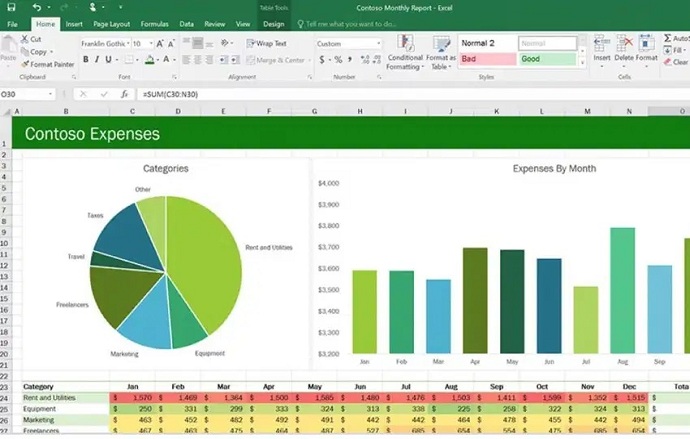The height and width of the screenshot is (439, 690).
Task: Open the Name Box dropdown for O30
Action: (x=51, y=94)
